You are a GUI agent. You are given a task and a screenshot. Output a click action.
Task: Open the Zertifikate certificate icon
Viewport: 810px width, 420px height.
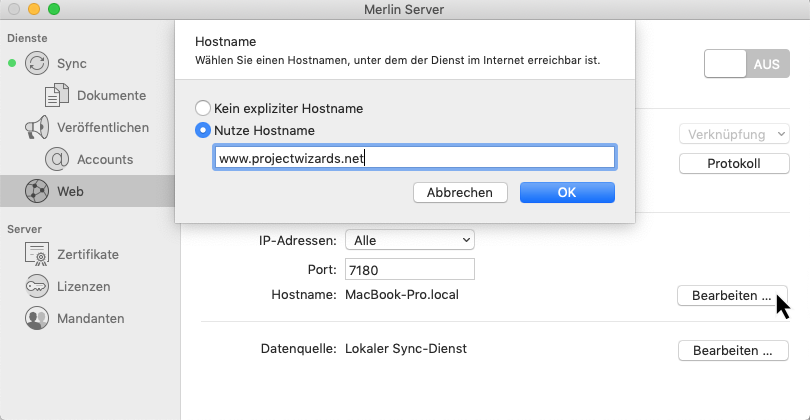pyautogui.click(x=37, y=254)
